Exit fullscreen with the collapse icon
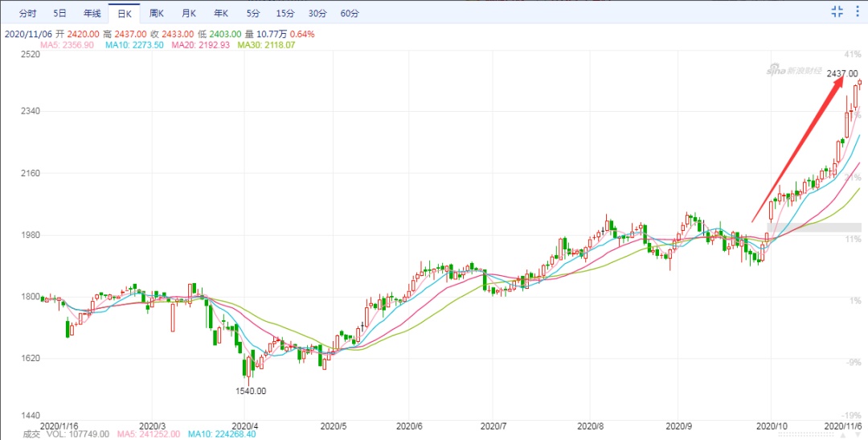This screenshot has width=868, height=440. 837,12
